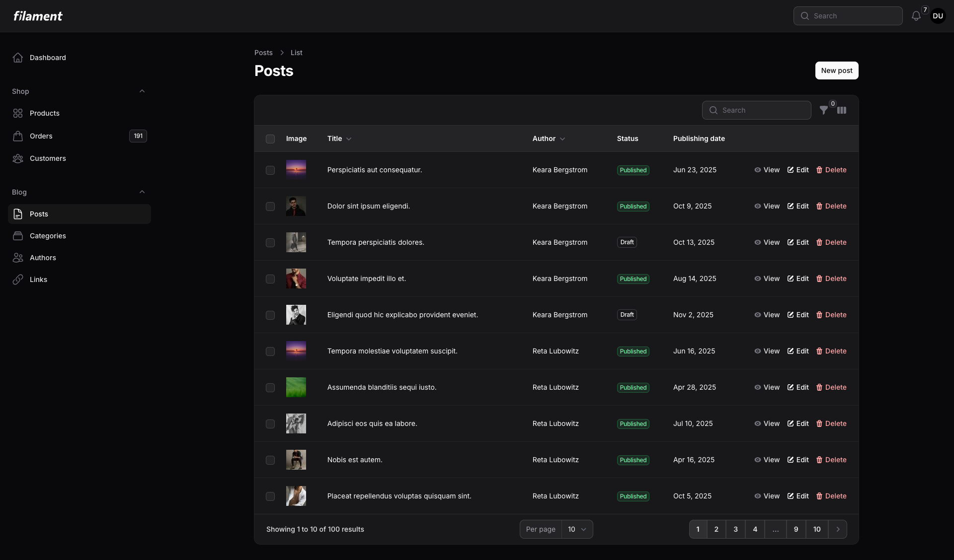Click the table search input field
Viewport: 954px width, 560px height.
(756, 110)
